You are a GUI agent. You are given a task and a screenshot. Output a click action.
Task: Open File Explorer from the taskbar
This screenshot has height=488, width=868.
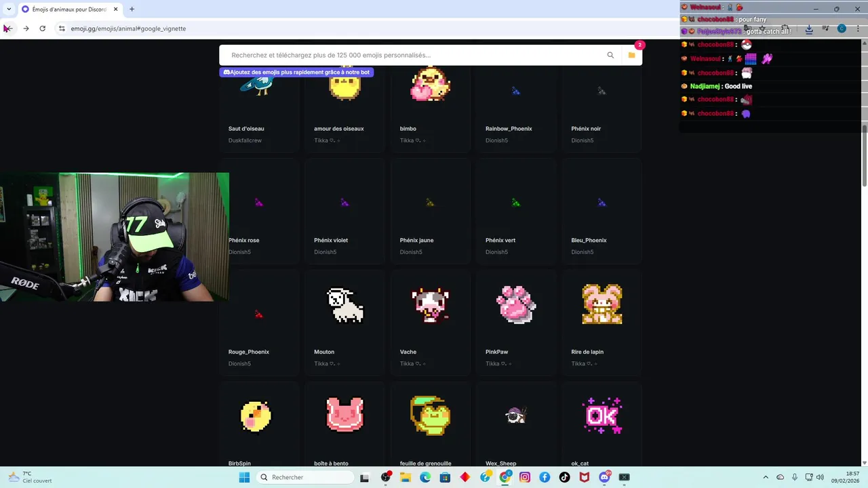click(406, 477)
